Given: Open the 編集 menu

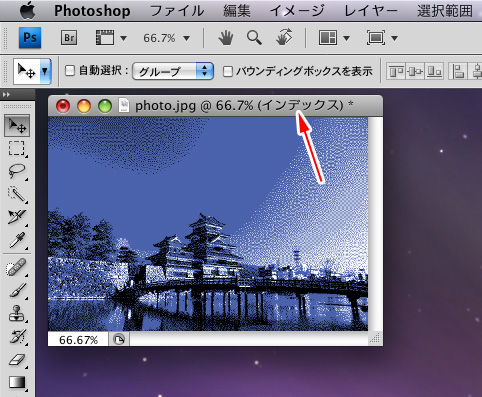Looking at the screenshot, I should tap(237, 11).
